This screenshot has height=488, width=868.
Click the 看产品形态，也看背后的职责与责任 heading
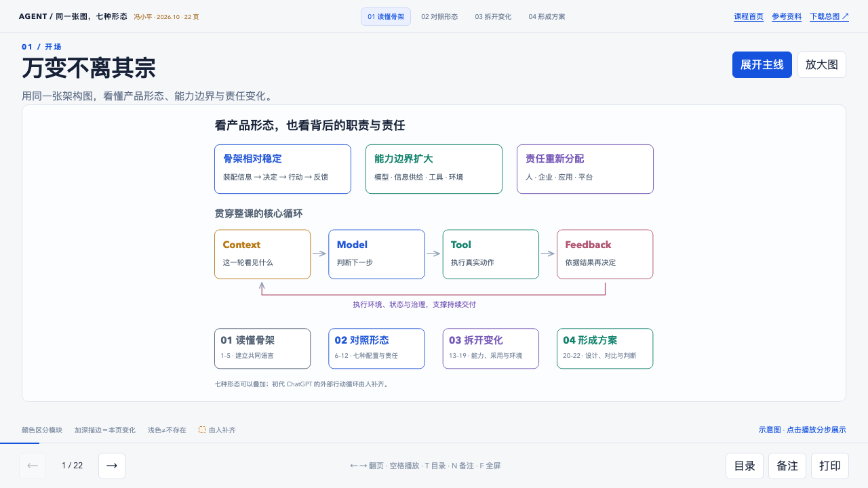pyautogui.click(x=310, y=125)
